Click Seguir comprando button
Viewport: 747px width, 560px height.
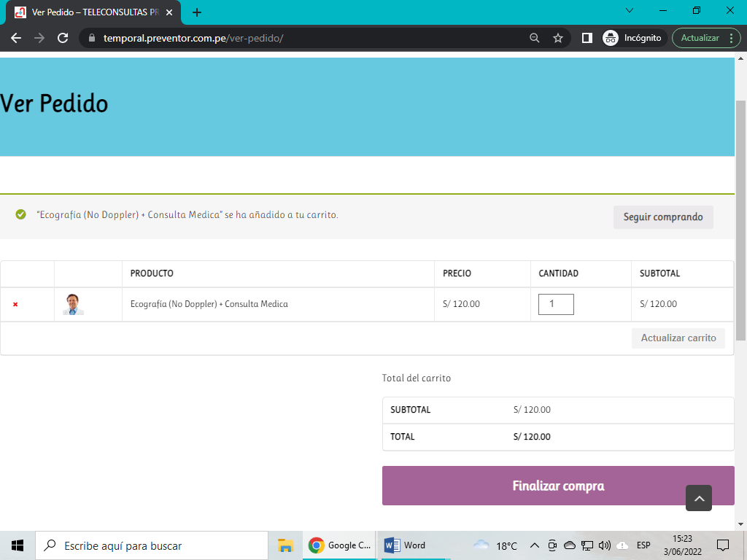pos(663,217)
